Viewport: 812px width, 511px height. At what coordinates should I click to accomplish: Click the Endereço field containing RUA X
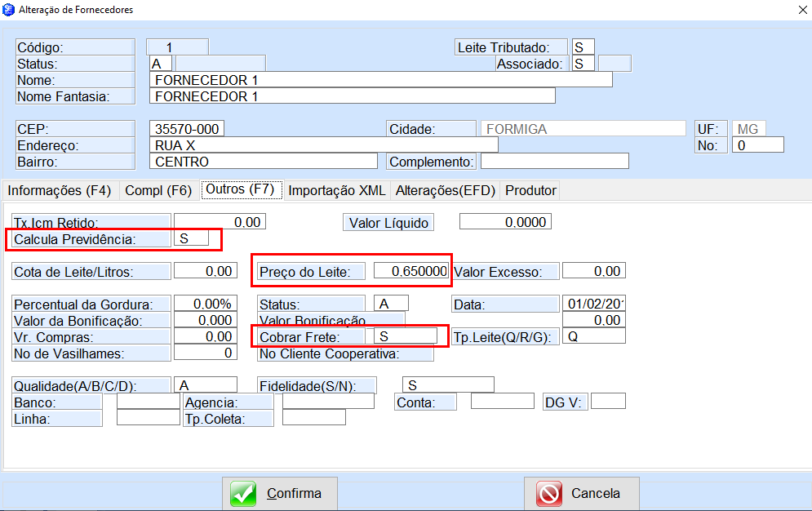coord(323,145)
